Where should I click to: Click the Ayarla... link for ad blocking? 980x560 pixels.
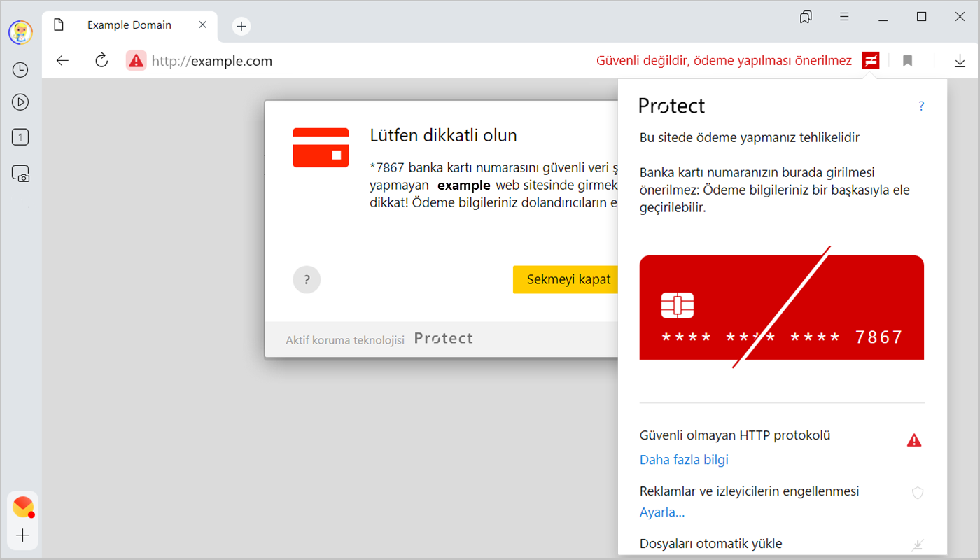(662, 512)
